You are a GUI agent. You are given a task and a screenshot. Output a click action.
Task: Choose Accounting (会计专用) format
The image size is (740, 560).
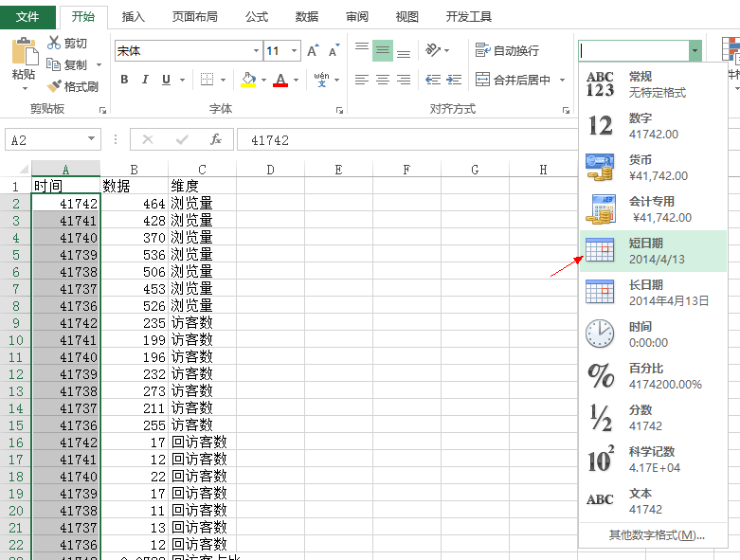[653, 209]
